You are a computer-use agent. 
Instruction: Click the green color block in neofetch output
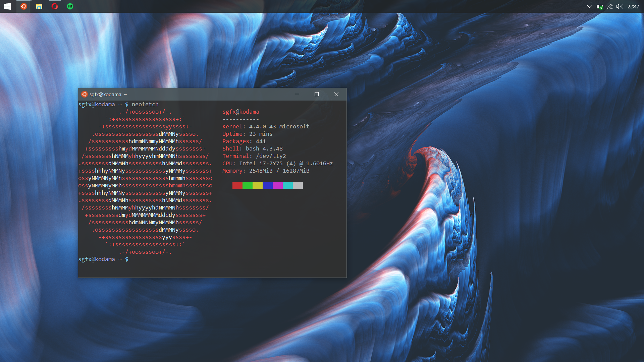click(x=248, y=185)
